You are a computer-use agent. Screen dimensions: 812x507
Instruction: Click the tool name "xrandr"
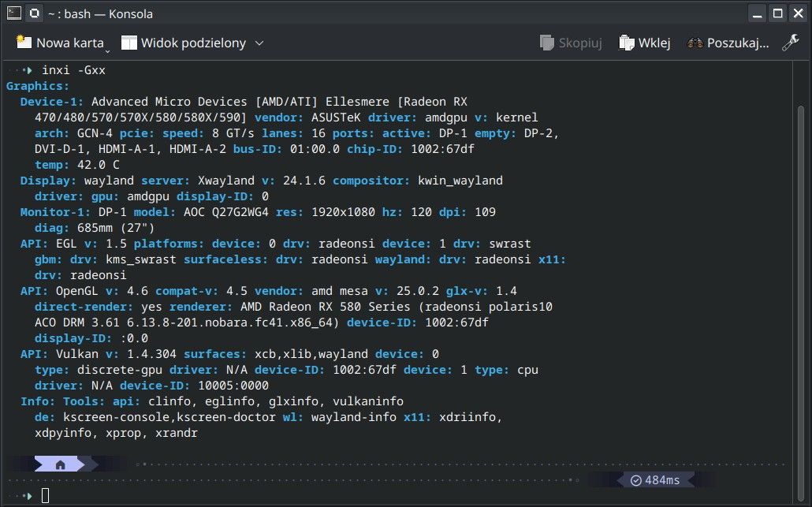[177, 433]
